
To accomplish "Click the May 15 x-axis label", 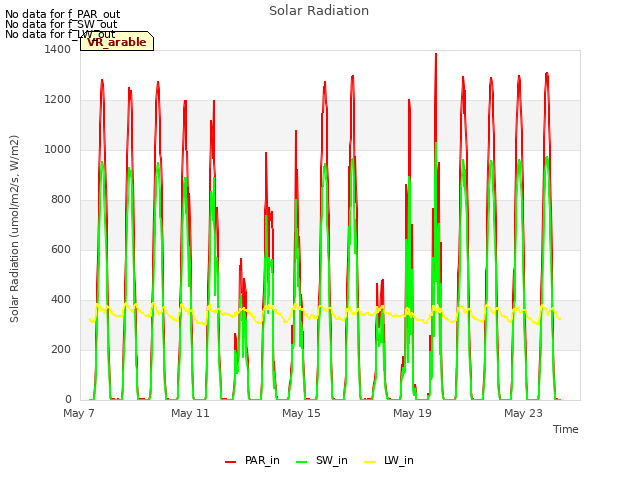I will click(301, 413).
